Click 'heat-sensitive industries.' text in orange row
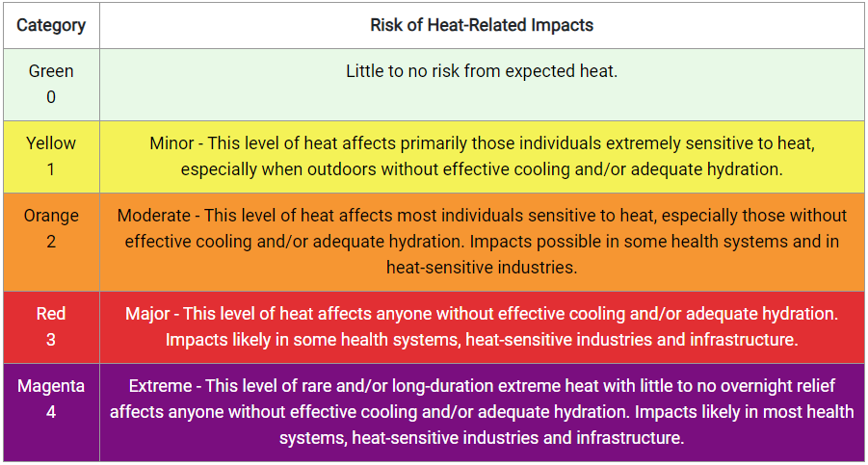 (x=482, y=268)
